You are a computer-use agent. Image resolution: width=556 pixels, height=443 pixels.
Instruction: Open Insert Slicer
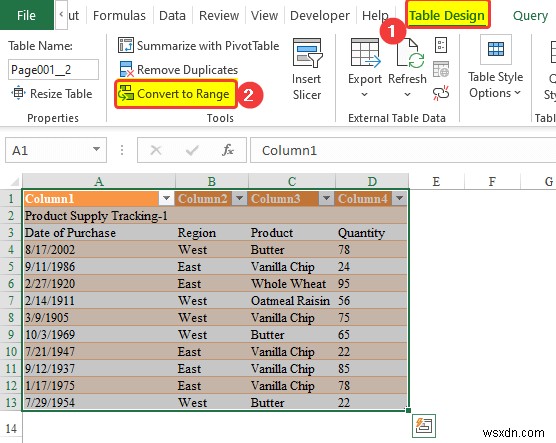click(307, 70)
